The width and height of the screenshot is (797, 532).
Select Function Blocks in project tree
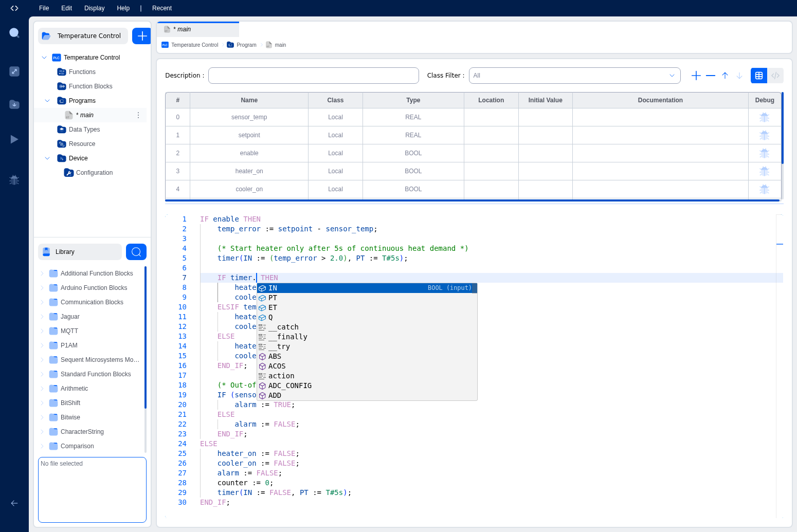pos(90,86)
